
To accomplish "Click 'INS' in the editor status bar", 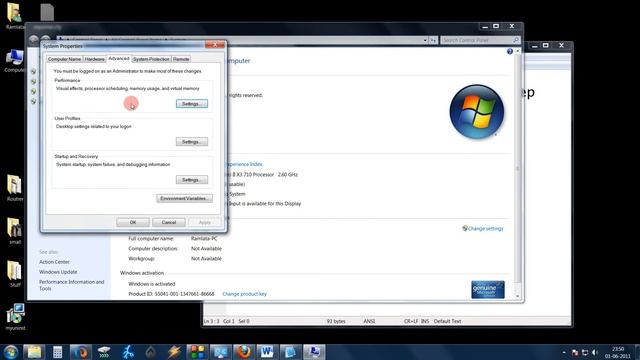I will [x=425, y=321].
